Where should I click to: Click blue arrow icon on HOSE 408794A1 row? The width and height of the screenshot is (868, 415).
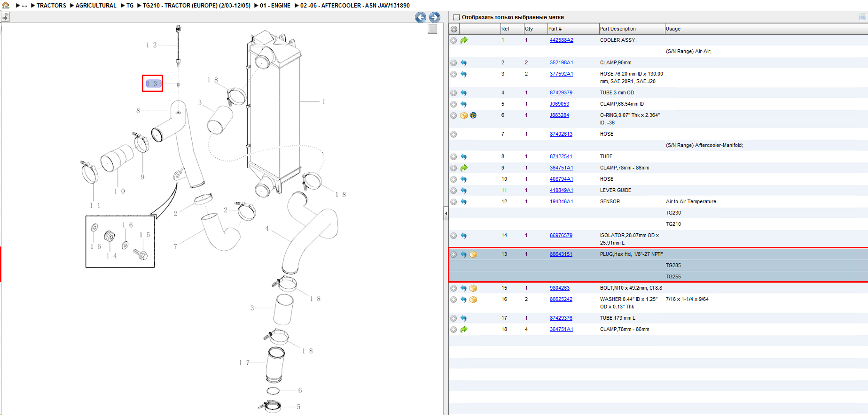pyautogui.click(x=464, y=179)
